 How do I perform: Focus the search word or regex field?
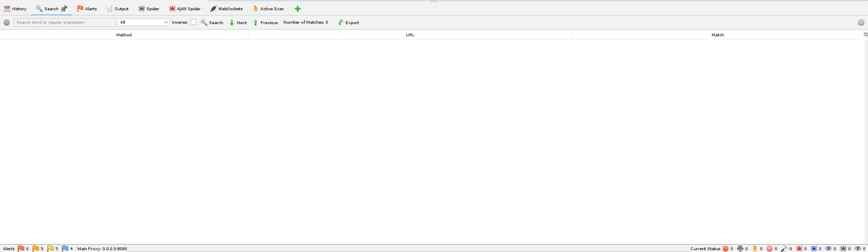64,22
